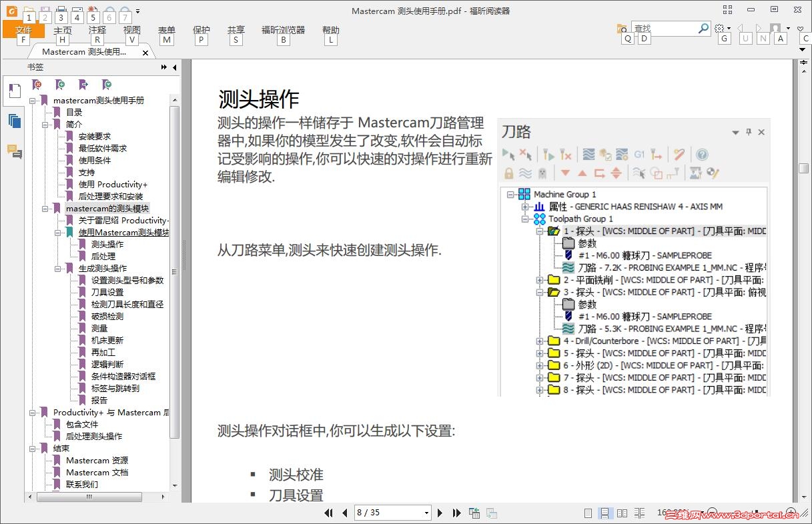Click the fullscreen four-corner icon in title bar
The height and width of the screenshot is (524, 812).
click(728, 9)
